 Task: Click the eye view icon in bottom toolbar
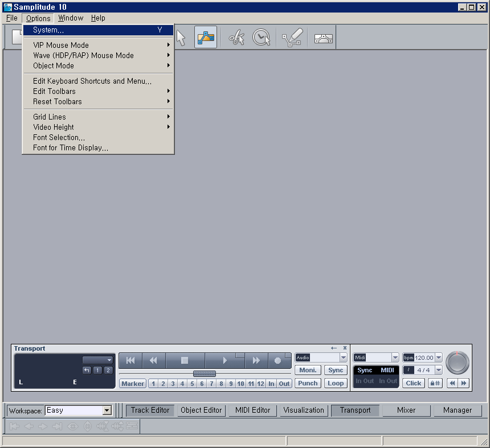(73, 426)
